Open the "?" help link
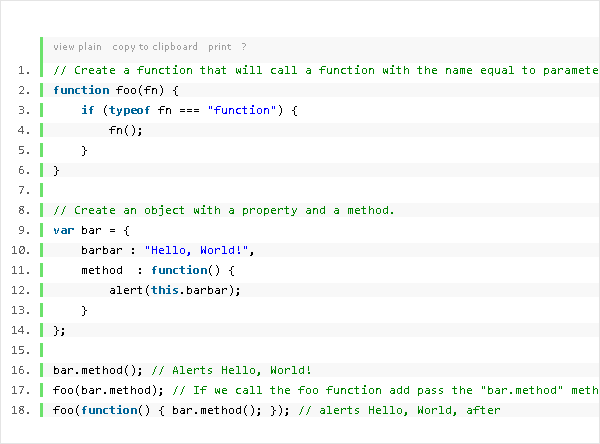Image resolution: width=600 pixels, height=444 pixels. (244, 47)
